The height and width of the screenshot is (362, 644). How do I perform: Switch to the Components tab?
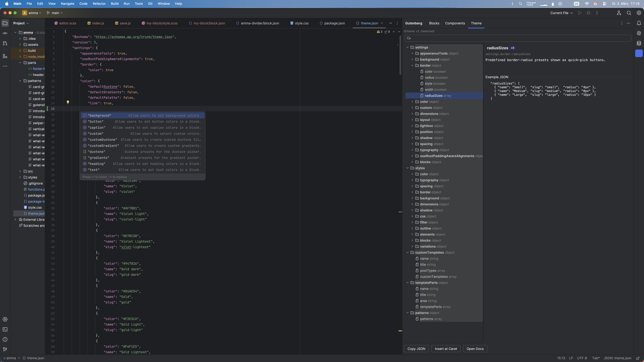pos(455,23)
